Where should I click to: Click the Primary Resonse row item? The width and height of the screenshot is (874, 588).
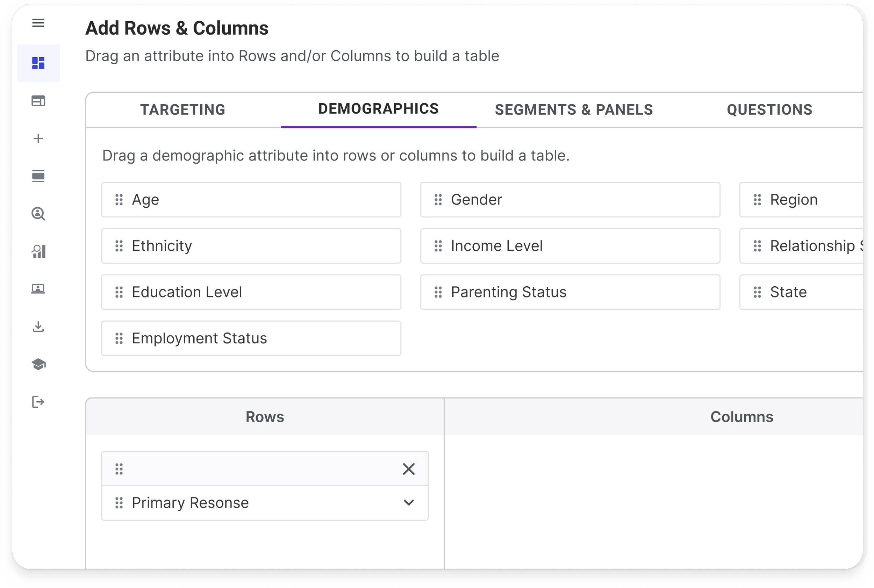[265, 503]
